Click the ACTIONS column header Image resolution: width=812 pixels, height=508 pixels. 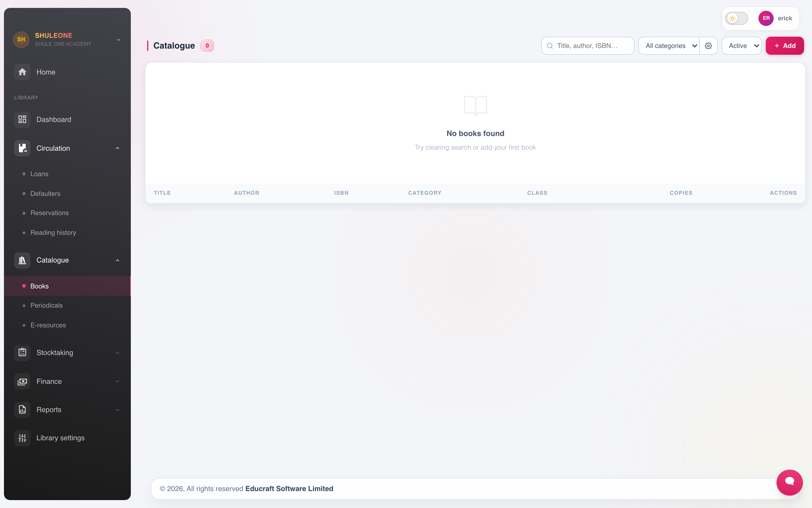(783, 193)
